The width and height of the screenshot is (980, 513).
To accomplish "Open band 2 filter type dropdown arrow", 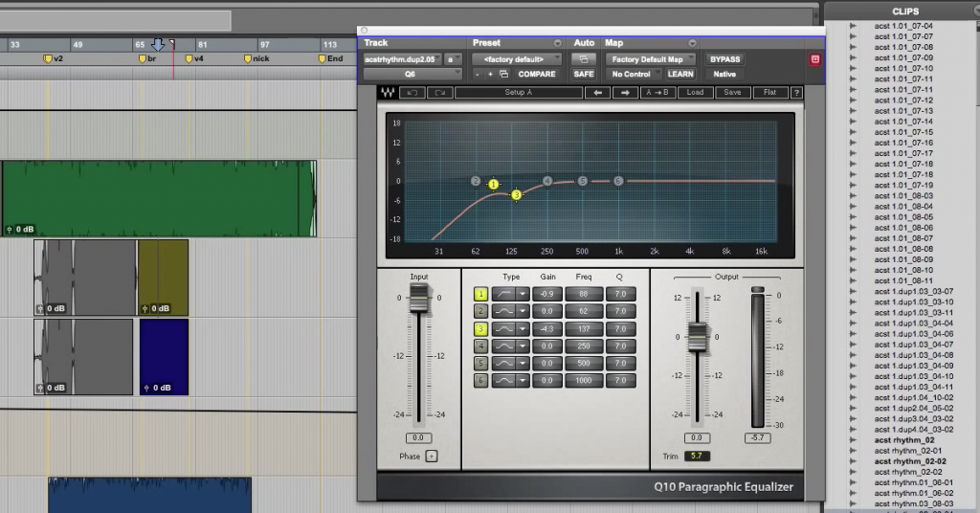I will point(523,311).
